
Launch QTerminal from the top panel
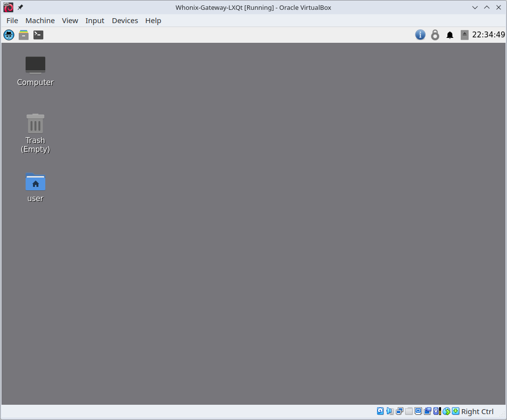pos(38,35)
